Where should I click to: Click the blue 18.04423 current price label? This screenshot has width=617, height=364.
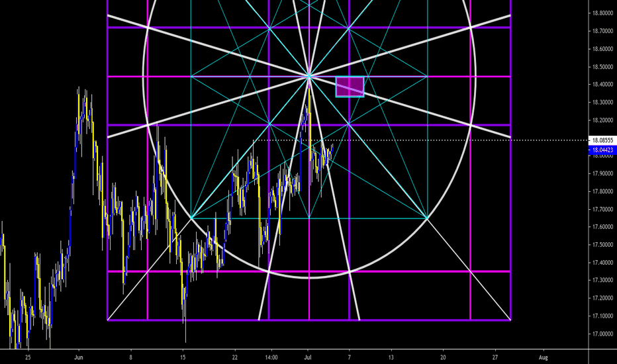[602, 150]
